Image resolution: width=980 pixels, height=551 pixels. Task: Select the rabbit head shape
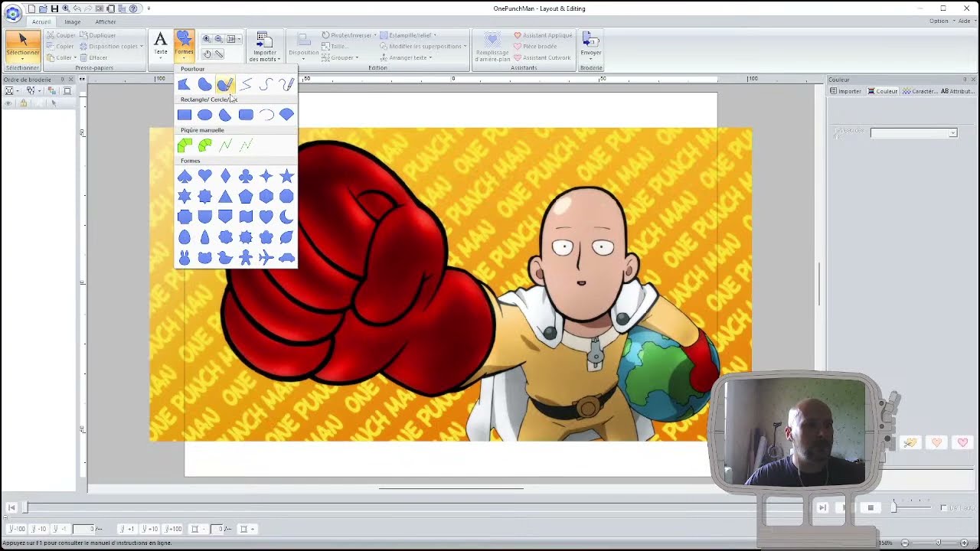point(185,258)
